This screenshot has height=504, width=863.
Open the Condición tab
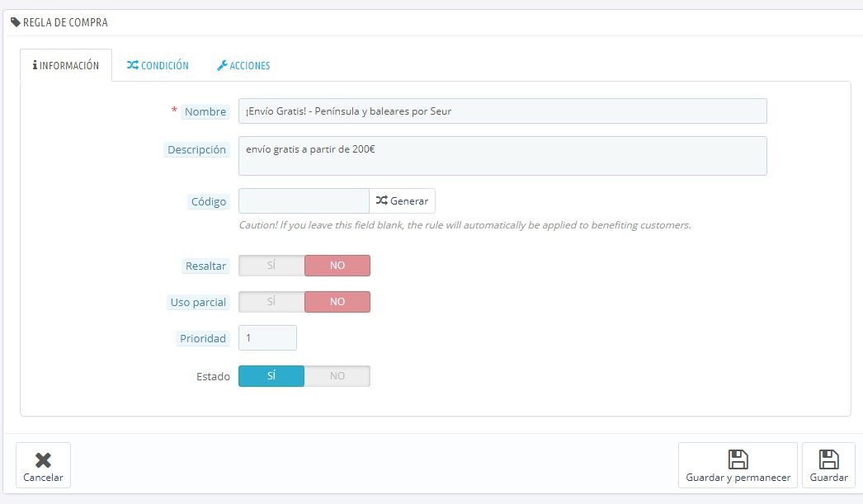pos(158,65)
